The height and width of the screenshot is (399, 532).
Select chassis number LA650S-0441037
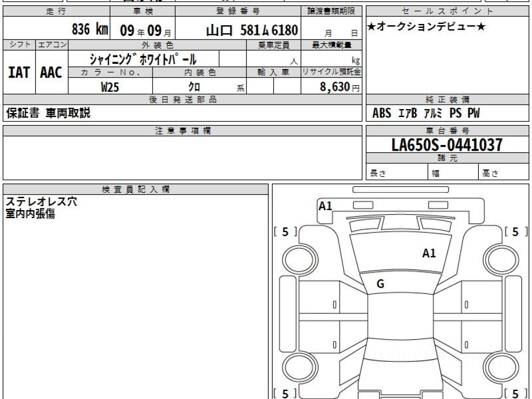click(447, 145)
